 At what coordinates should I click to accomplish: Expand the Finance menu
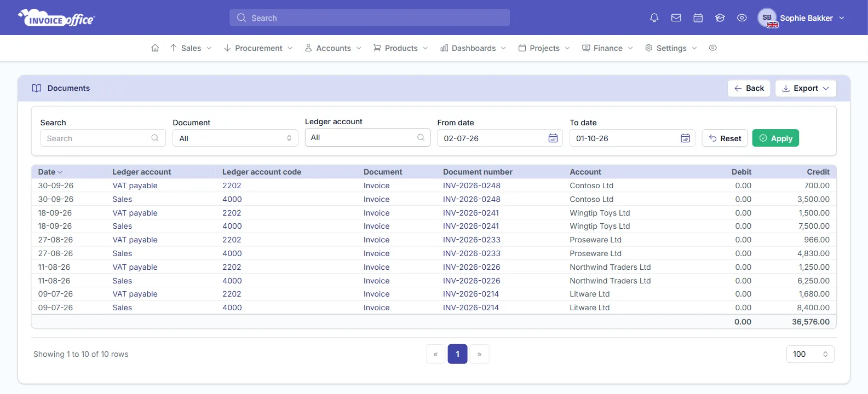608,48
